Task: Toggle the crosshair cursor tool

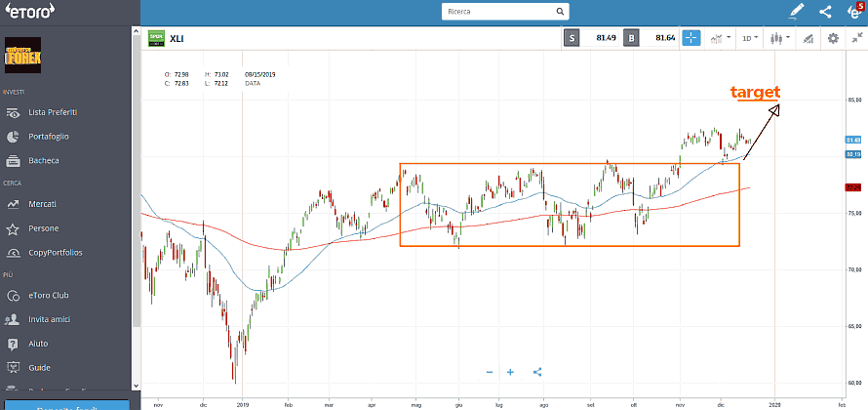Action: [690, 38]
